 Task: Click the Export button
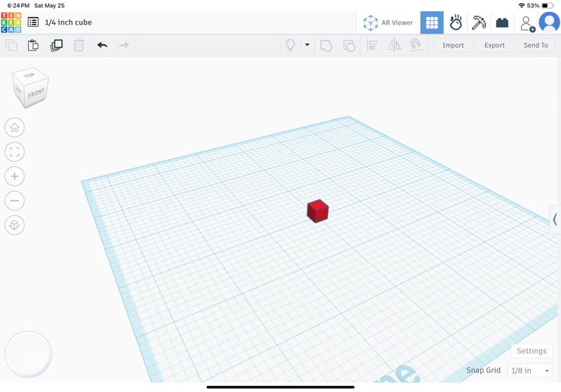tap(494, 45)
